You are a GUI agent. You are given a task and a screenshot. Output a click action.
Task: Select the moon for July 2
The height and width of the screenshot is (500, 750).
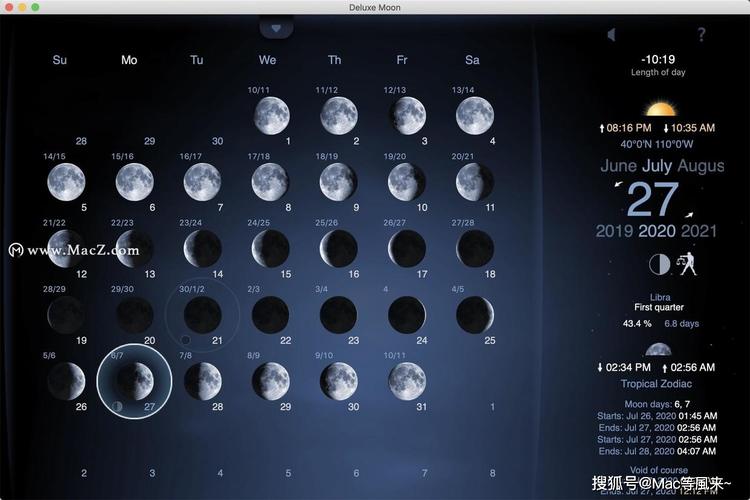[339, 115]
